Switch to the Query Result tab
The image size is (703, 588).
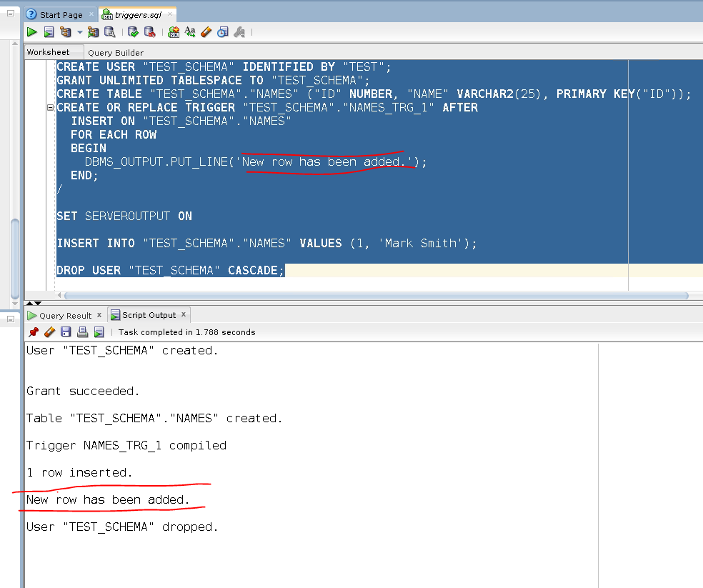click(x=66, y=315)
